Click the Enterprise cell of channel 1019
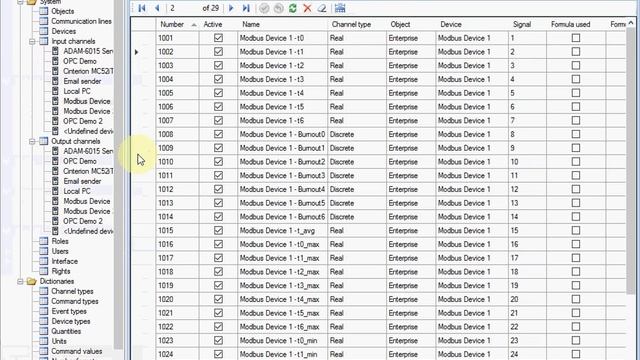Image resolution: width=640 pixels, height=360 pixels. (x=411, y=286)
